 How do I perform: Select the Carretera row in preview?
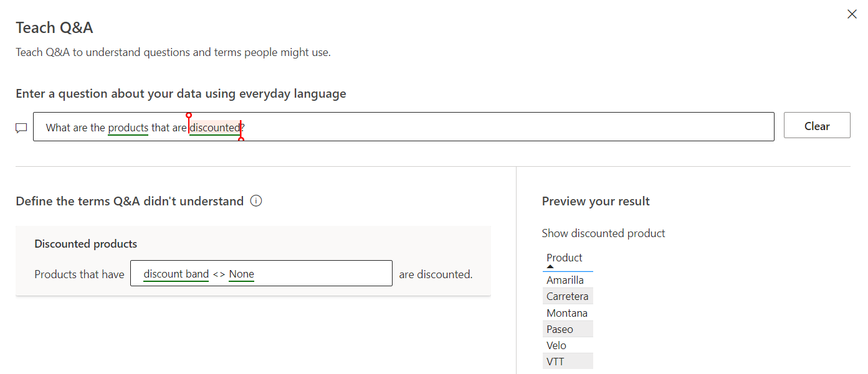(x=568, y=296)
